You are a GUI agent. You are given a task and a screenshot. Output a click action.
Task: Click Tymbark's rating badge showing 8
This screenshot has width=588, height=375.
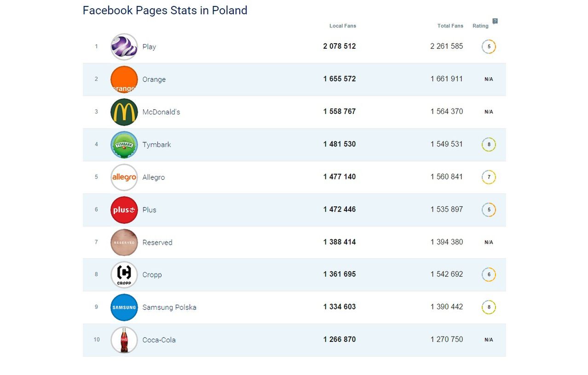click(489, 145)
